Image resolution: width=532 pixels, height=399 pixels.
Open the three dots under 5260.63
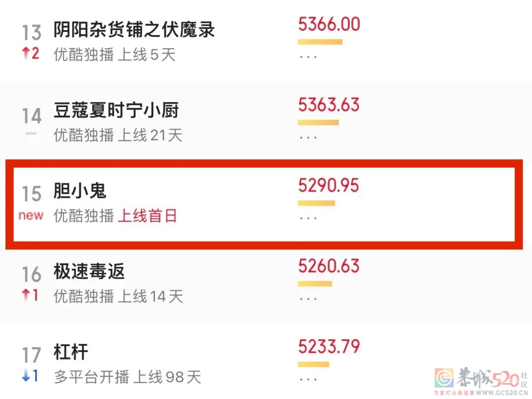click(x=308, y=298)
